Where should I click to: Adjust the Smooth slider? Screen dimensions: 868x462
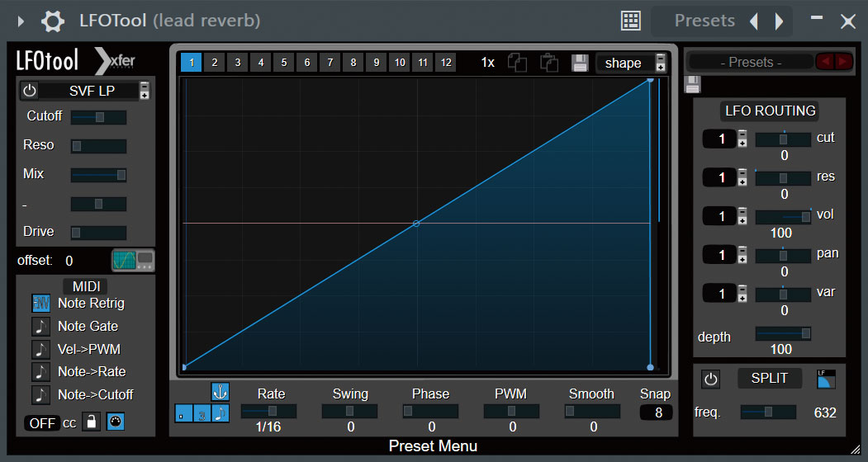[592, 411]
